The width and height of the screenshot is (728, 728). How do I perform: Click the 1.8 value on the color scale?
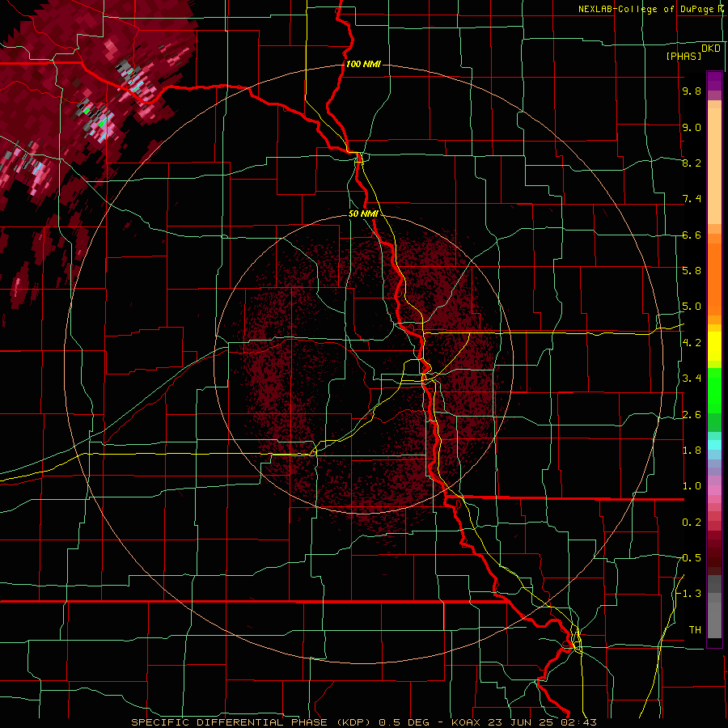pyautogui.click(x=692, y=451)
